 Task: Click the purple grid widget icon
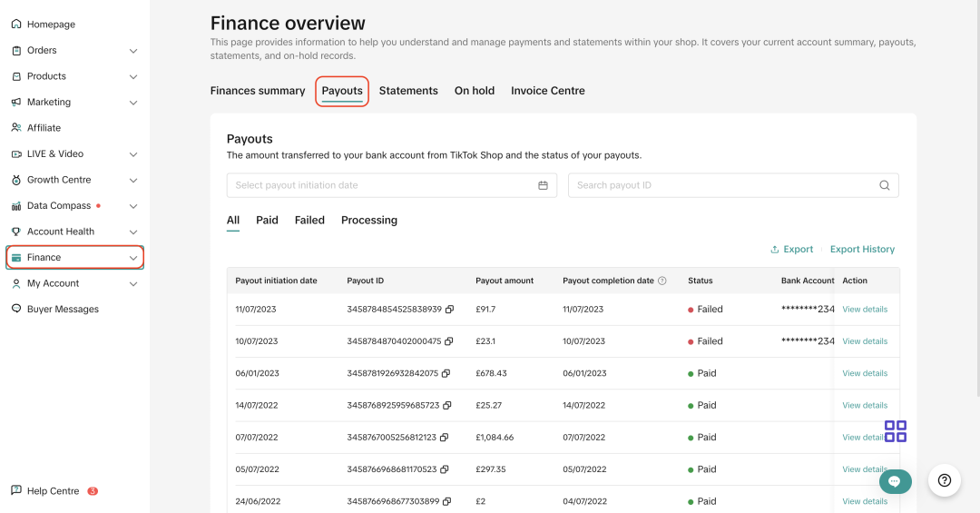896,431
